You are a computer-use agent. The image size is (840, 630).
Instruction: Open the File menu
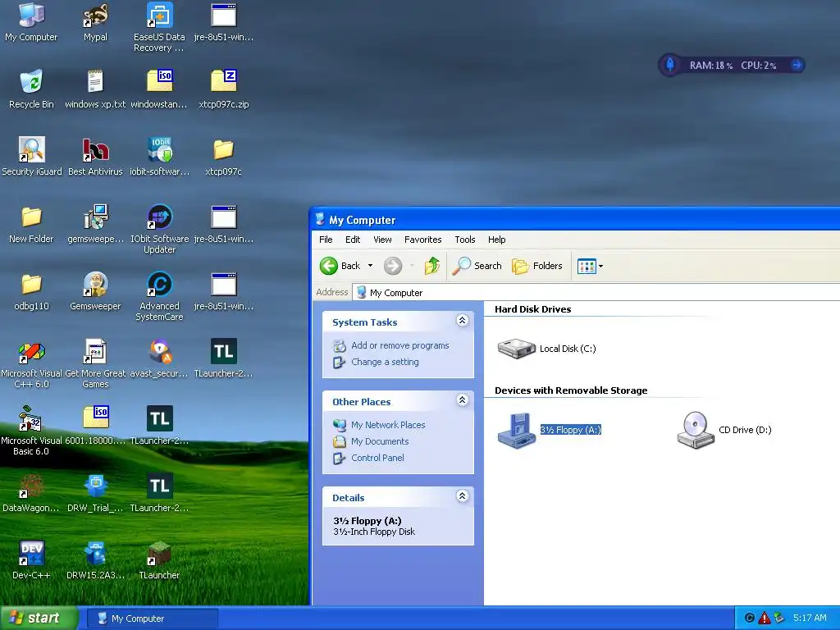click(326, 240)
